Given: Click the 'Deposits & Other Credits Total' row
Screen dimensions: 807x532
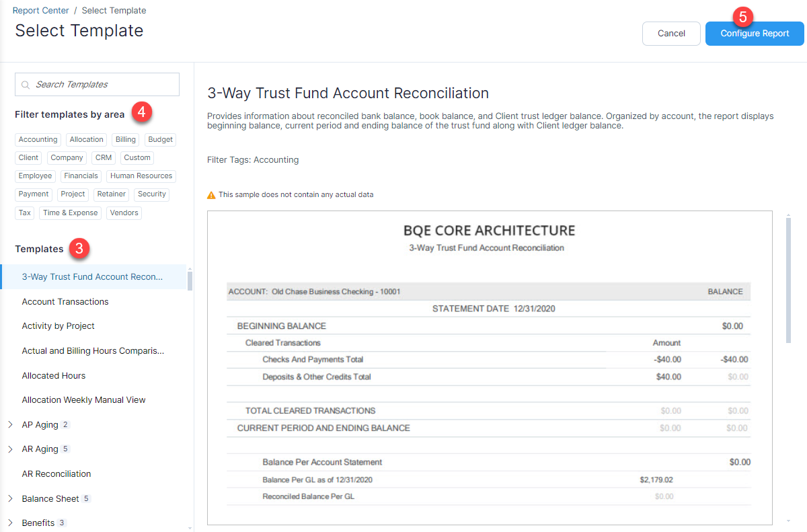Looking at the screenshot, I should [x=488, y=377].
